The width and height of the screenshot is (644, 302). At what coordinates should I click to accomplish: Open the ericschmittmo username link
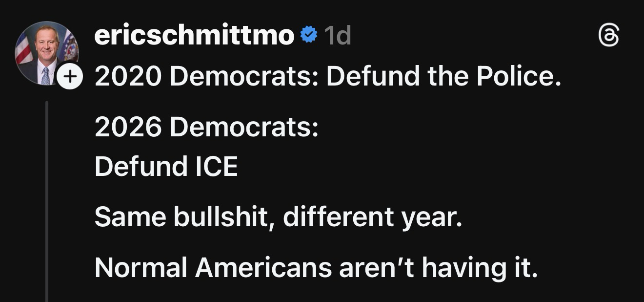[x=194, y=35]
